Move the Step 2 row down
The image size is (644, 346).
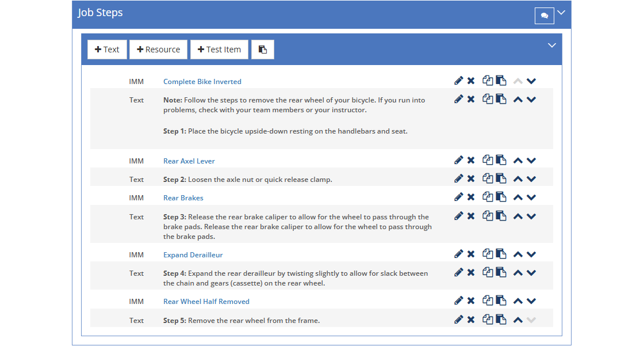(531, 179)
